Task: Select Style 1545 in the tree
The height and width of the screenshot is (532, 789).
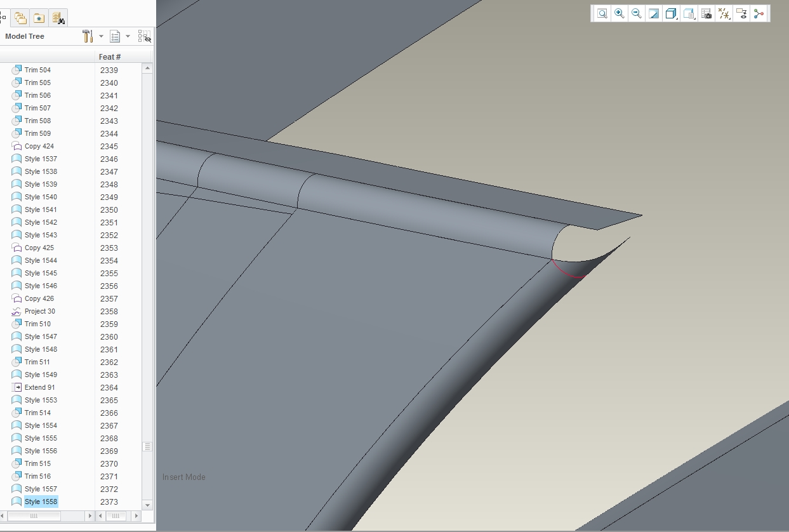Action: pos(41,273)
